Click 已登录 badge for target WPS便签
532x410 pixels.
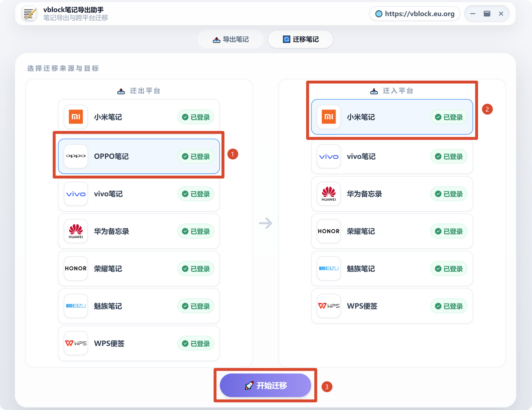click(449, 306)
